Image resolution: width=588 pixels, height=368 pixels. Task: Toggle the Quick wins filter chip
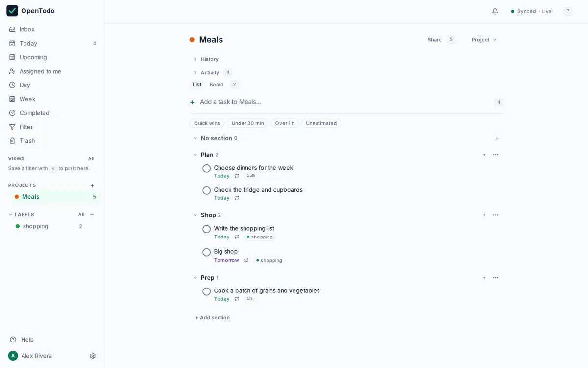pyautogui.click(x=207, y=123)
